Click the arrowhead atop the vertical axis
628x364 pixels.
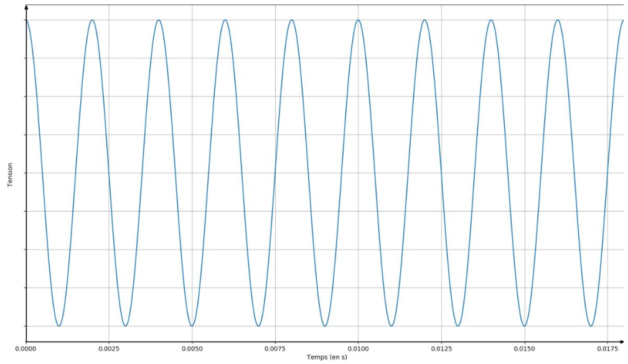click(26, 7)
